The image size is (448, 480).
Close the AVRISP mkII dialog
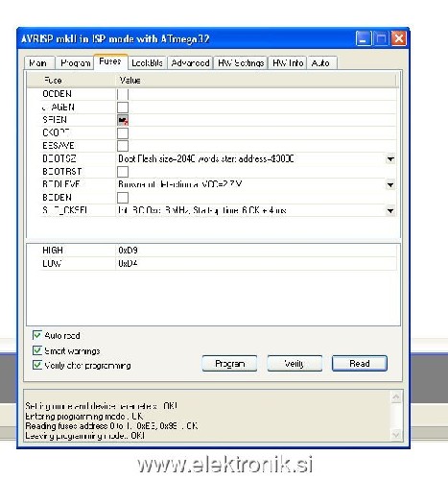coord(399,38)
